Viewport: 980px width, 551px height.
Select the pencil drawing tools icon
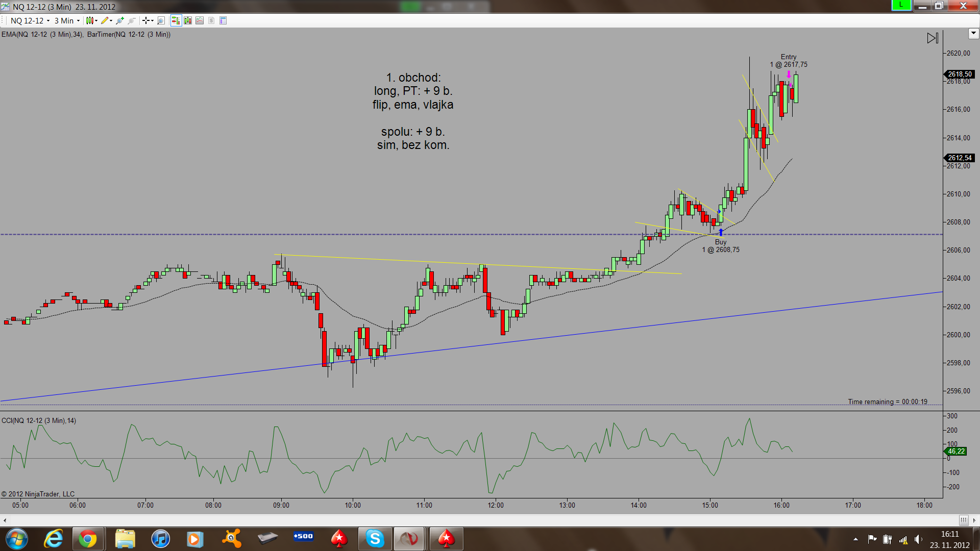(105, 20)
